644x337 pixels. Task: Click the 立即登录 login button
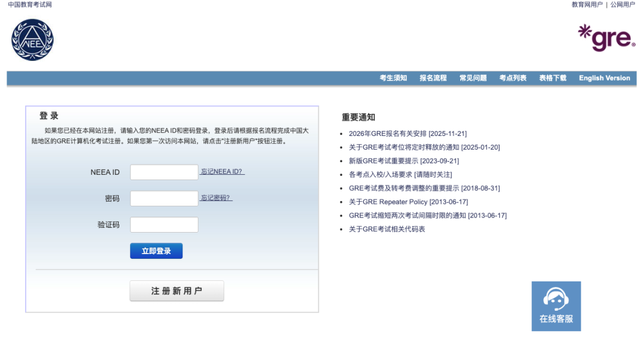click(x=156, y=251)
